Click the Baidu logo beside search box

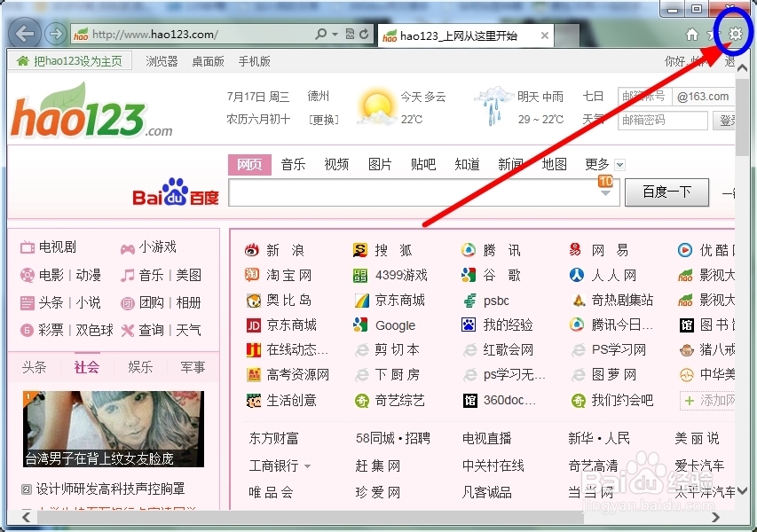[175, 193]
